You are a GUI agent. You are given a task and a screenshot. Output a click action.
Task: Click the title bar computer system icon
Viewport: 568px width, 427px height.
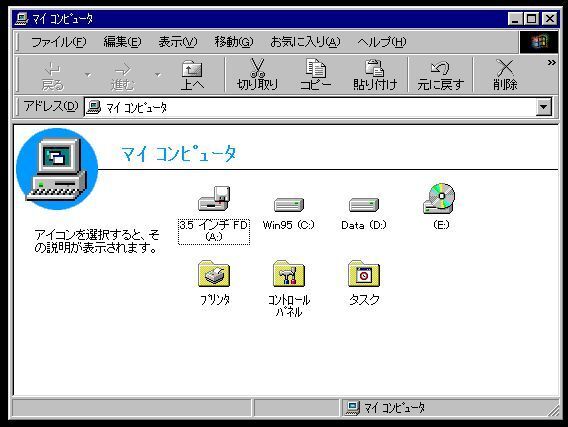[x=21, y=18]
